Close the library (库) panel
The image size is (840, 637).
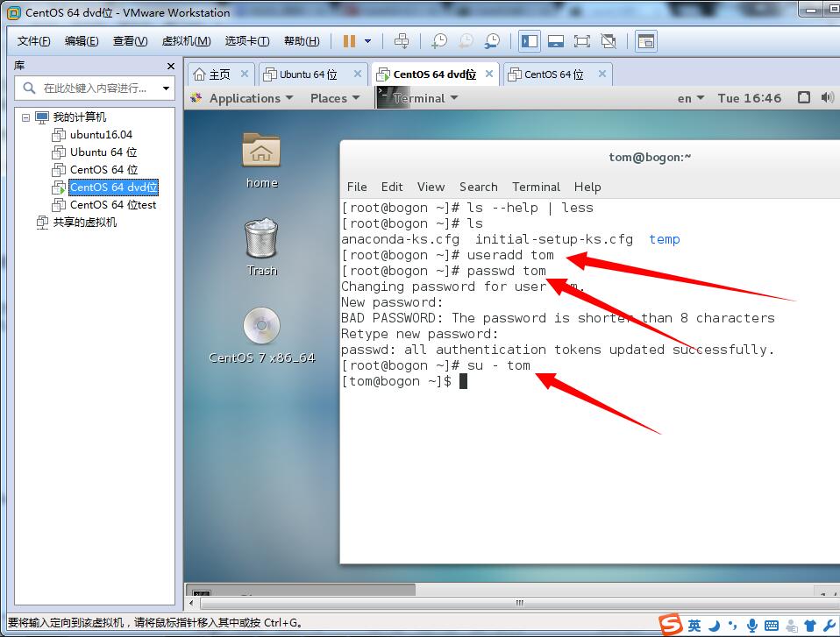171,66
